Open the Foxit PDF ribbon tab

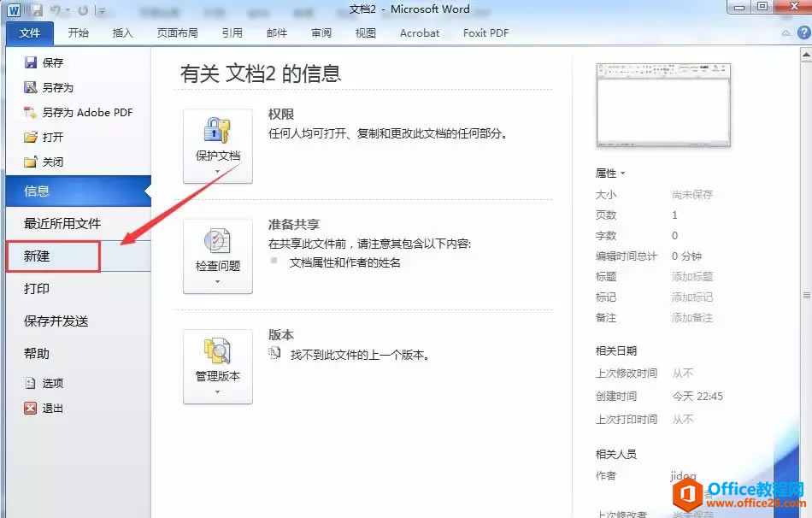(x=485, y=33)
